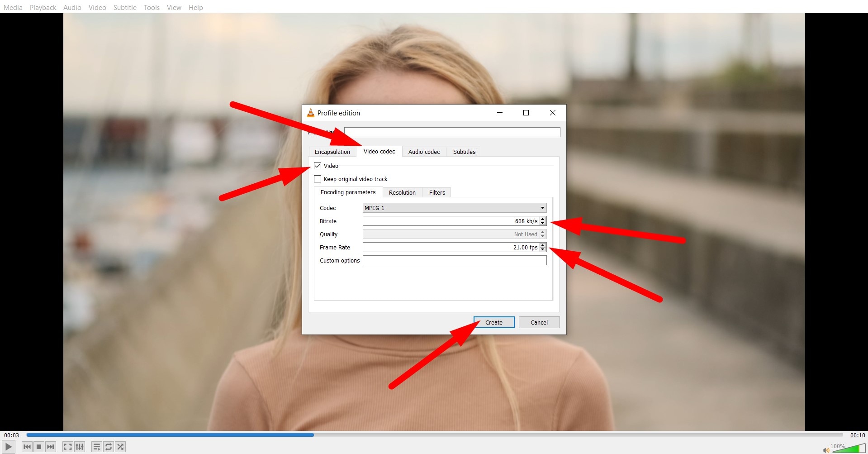Screen dimensions: 868x454
Task: Minimize the Profile edition dialog
Action: pos(500,113)
